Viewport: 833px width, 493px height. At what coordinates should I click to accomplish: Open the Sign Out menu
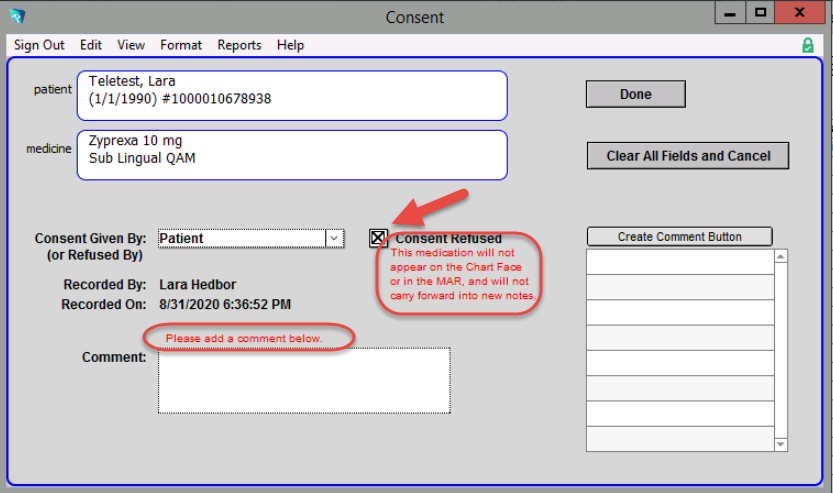point(39,45)
